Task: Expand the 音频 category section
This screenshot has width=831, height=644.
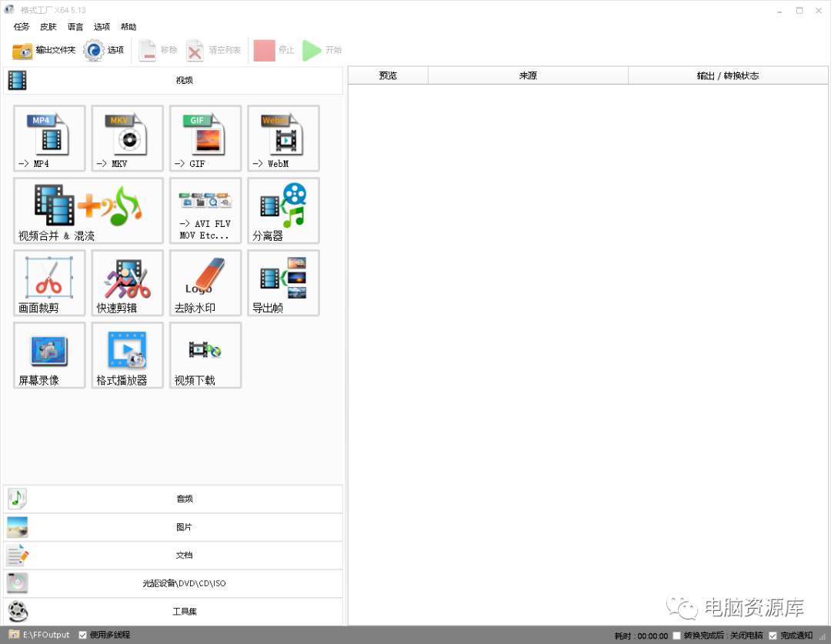Action: click(x=173, y=499)
